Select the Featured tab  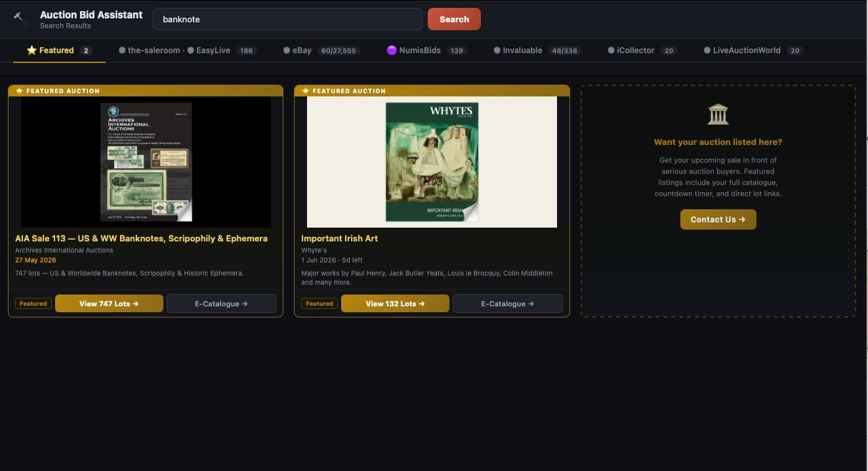click(x=59, y=50)
